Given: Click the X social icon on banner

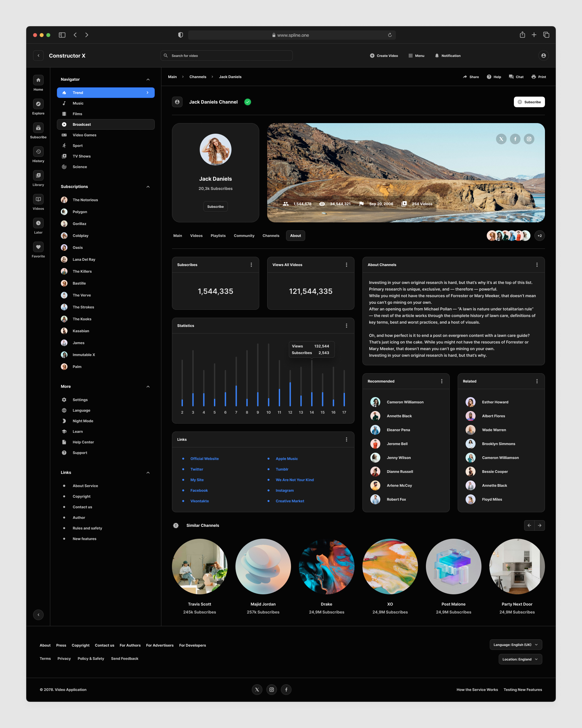Looking at the screenshot, I should click(501, 139).
